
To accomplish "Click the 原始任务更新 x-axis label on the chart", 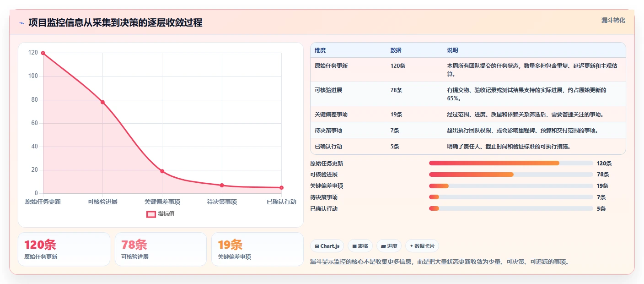I will tap(43, 202).
